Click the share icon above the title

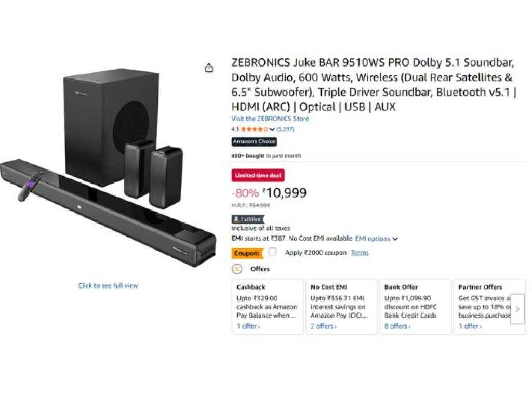pyautogui.click(x=209, y=68)
